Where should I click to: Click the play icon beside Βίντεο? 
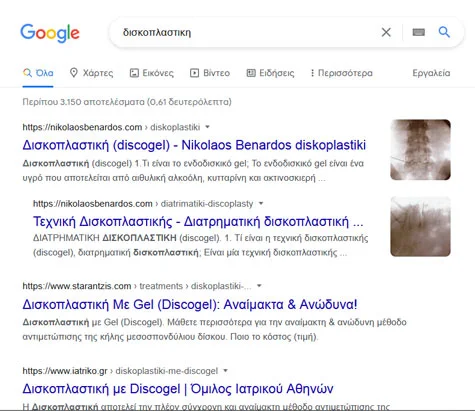[194, 73]
